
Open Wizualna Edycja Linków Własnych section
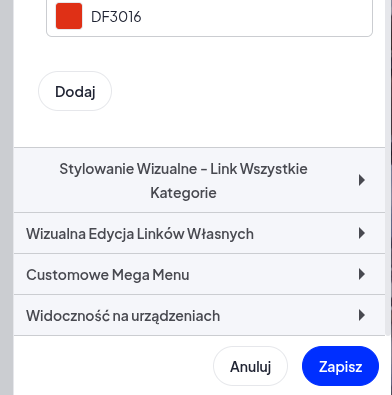coord(199,233)
